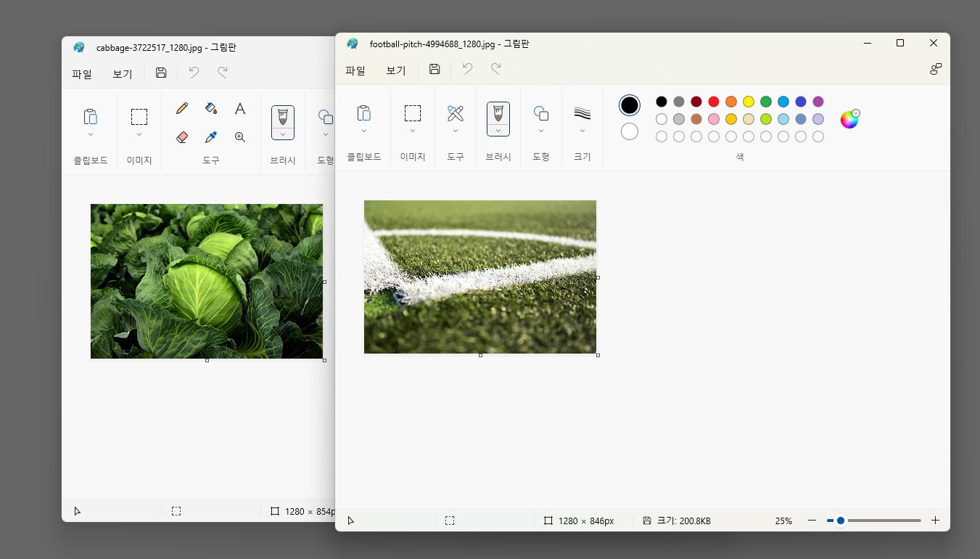Screen dimensions: 980x559
Task: Pick the dark red palette swatch
Action: coord(696,102)
